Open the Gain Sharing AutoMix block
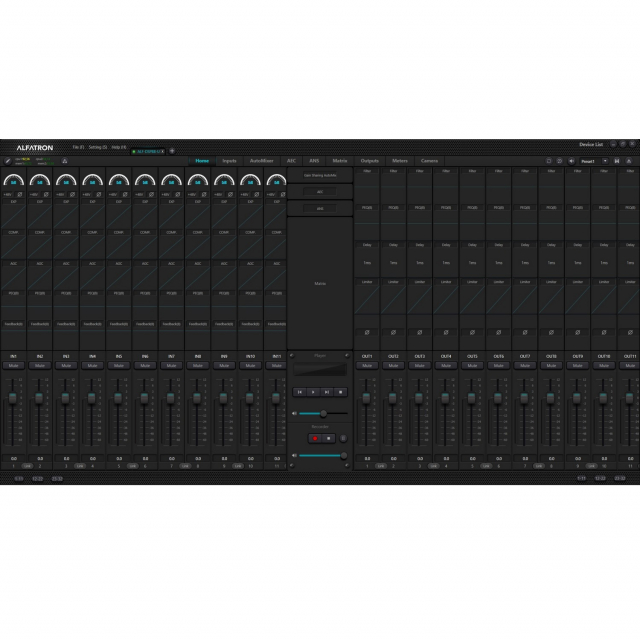 (x=320, y=175)
